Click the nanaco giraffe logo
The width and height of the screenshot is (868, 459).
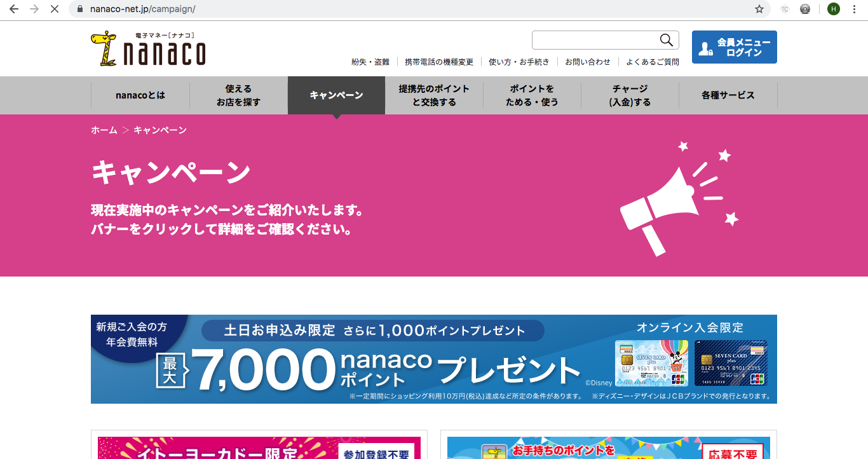tap(148, 48)
